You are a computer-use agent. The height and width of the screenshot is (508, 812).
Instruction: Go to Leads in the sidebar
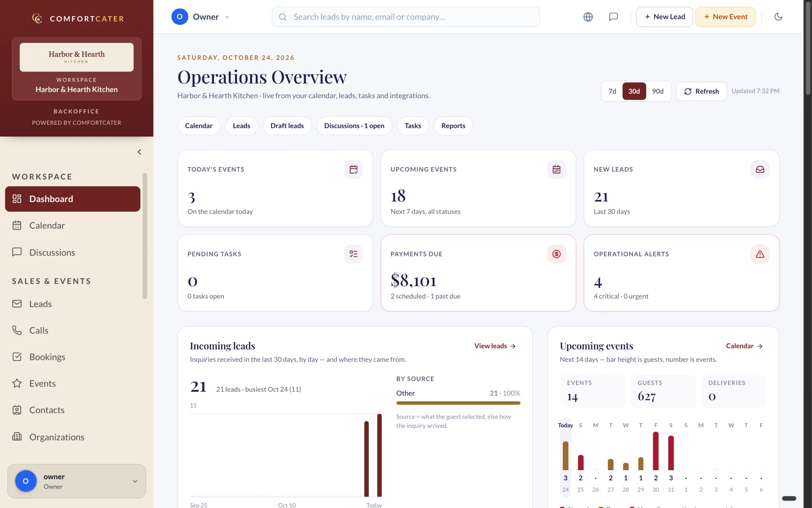[73, 304]
